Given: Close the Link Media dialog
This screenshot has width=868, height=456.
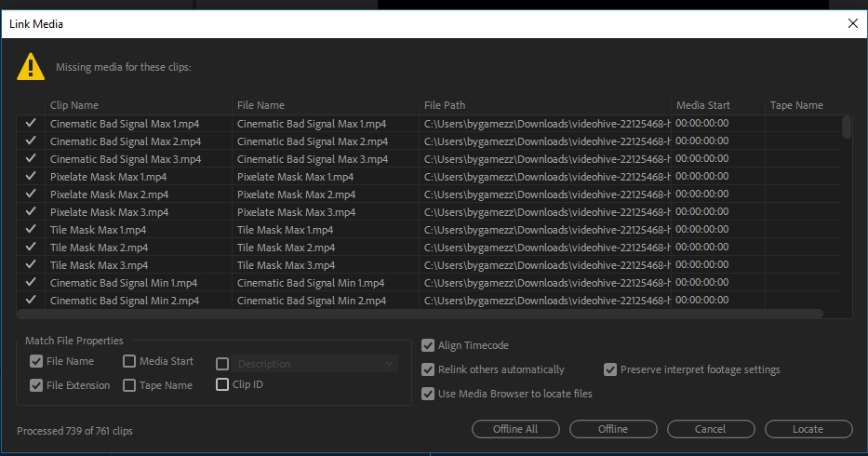Looking at the screenshot, I should tap(851, 23).
